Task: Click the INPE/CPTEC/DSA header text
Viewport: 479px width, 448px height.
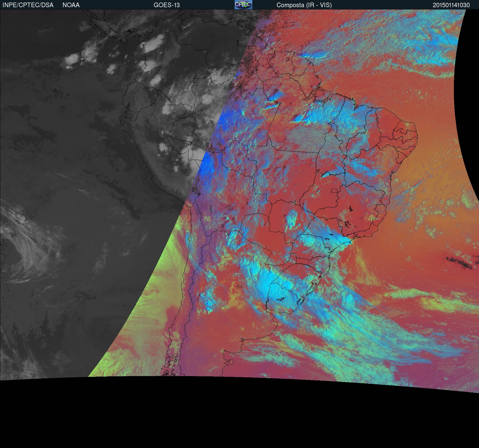Action: click(x=28, y=5)
